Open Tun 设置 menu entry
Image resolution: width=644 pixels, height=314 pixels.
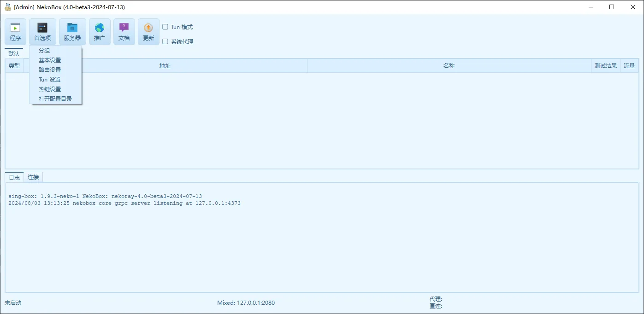55,80
